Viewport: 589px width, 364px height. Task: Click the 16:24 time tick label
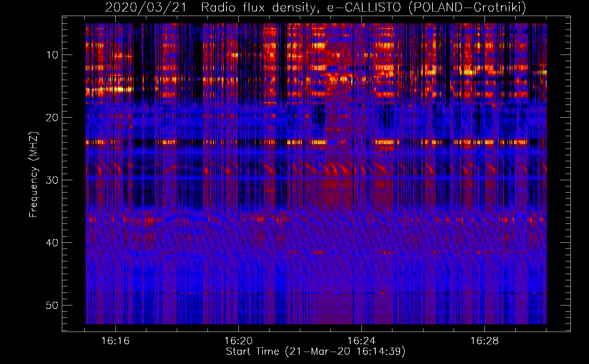pyautogui.click(x=361, y=341)
